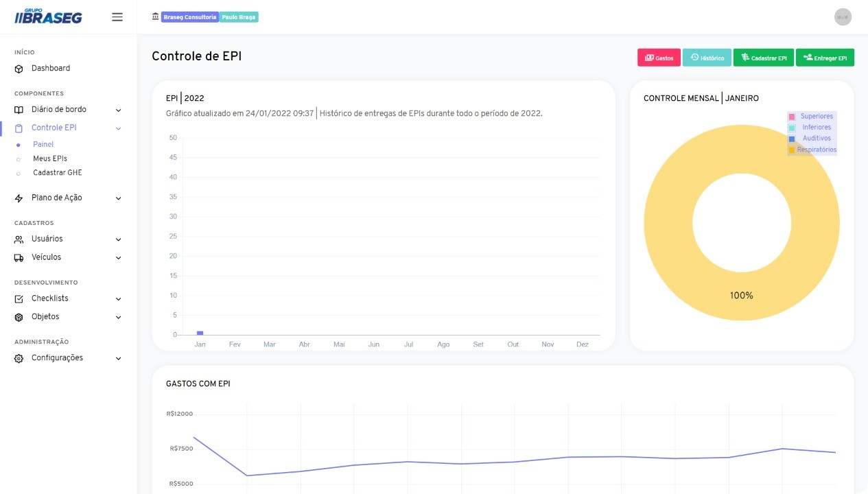Click the Checklists checkbox icon
Screen dimensions: 868x494
point(19,299)
